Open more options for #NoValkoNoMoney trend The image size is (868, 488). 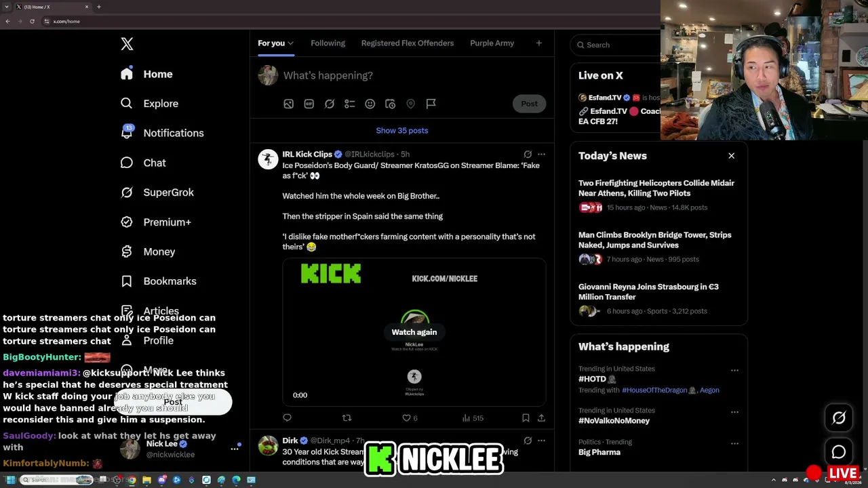(734, 412)
